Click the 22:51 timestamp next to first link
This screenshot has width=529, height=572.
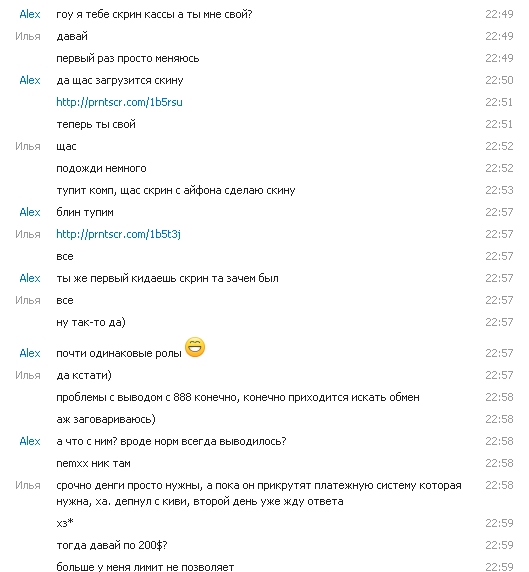499,102
